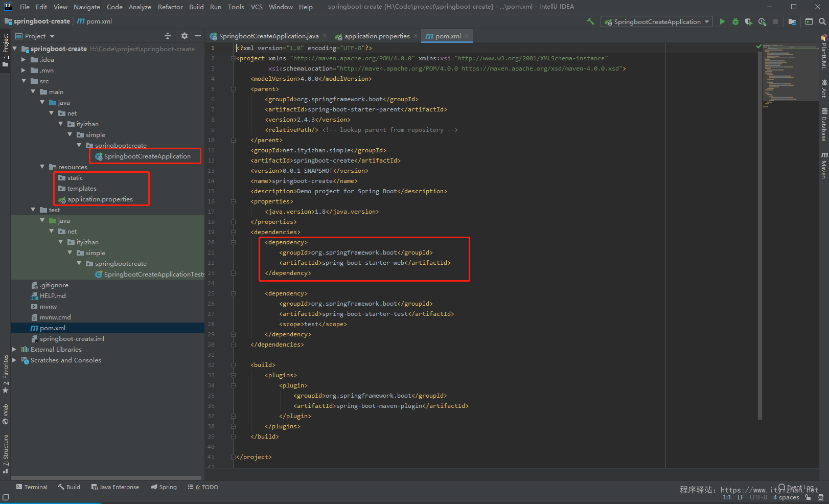The image size is (829, 504).
Task: Open the Event Log
Action: pos(796,487)
